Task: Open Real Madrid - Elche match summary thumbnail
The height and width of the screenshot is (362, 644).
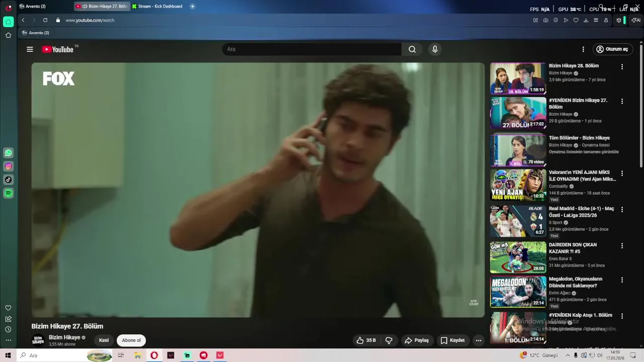Action: click(x=518, y=221)
